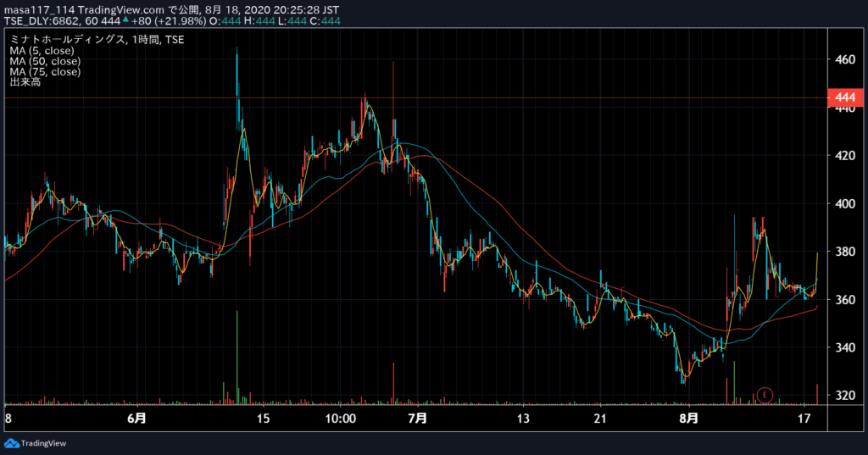Select the ミナトホールディングス, 1時間, TSE title
The image size is (868, 455).
pos(97,40)
